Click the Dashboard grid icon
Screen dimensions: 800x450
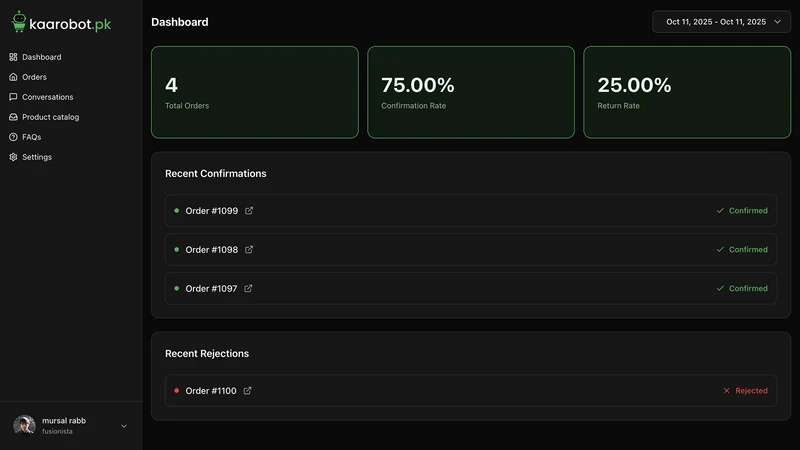(x=13, y=57)
